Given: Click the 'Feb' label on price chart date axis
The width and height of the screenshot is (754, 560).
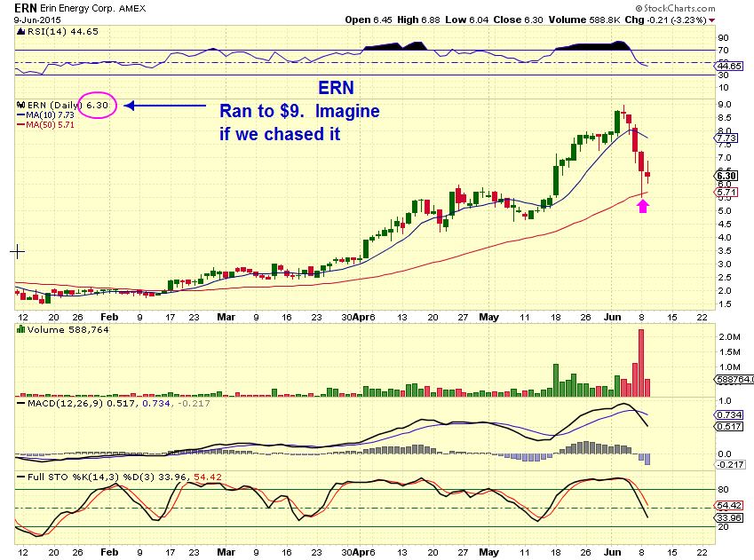Looking at the screenshot, I should pyautogui.click(x=109, y=317).
